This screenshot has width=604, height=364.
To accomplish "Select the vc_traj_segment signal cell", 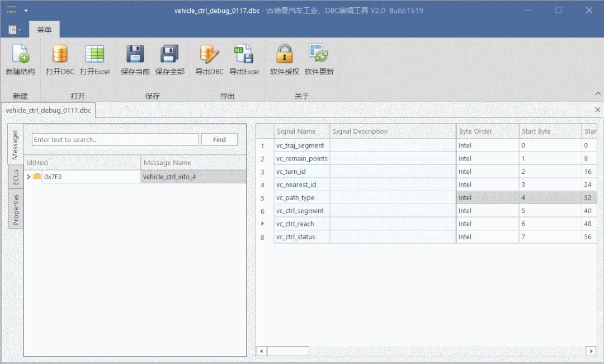I will click(x=301, y=145).
